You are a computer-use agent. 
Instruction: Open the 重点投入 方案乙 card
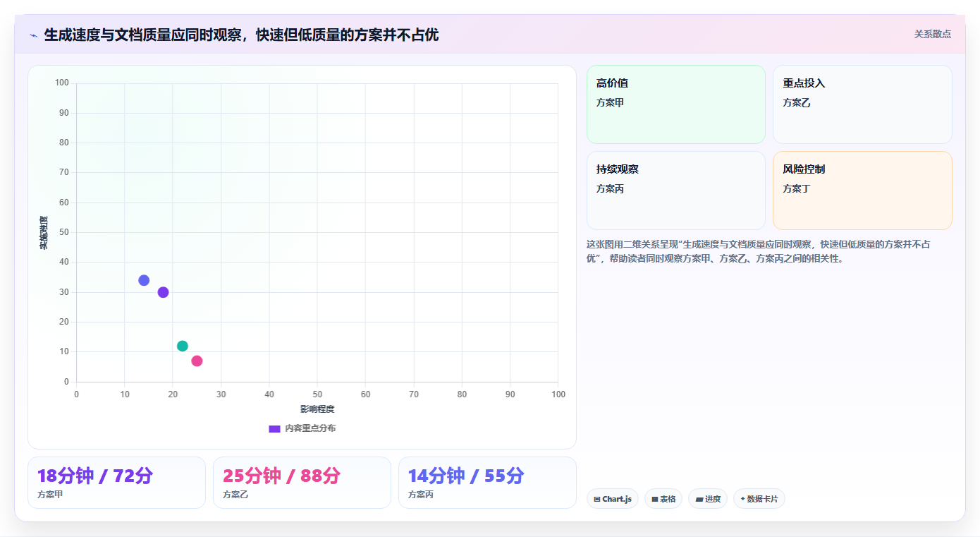[x=862, y=104]
